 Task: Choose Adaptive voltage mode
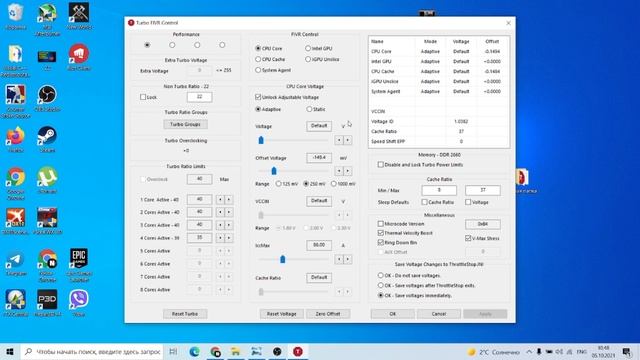pos(258,109)
